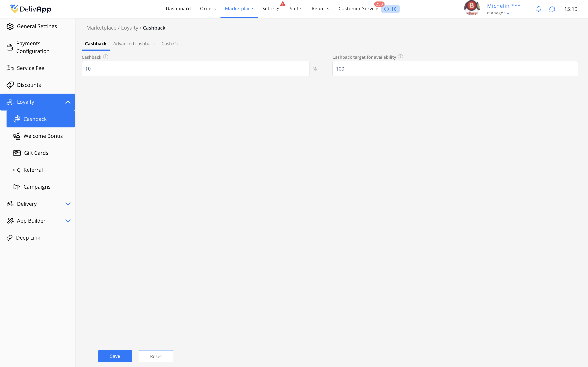Screen dimensions: 588x367
Task: Click the Save button
Action: (115, 356)
